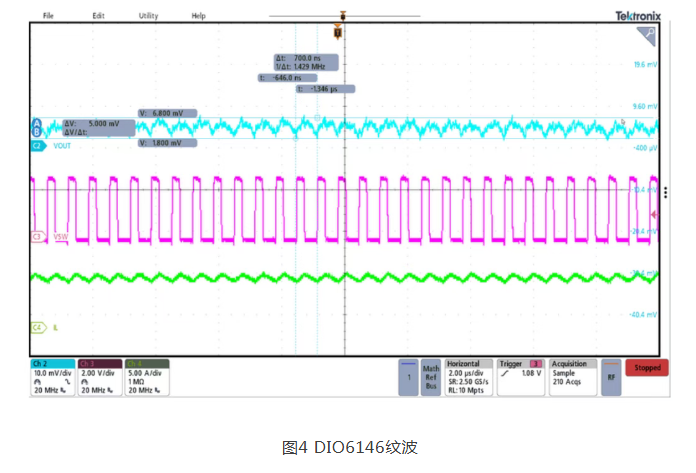The height and width of the screenshot is (473, 696).
Task: Click the 2.00 V/div scale value
Action: 98,374
